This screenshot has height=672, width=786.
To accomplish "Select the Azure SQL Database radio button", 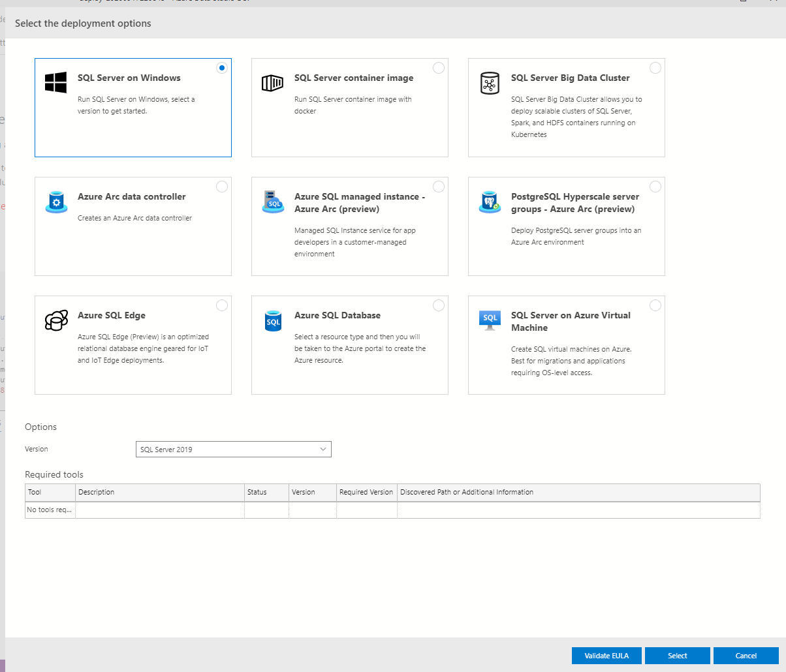I will 439,305.
